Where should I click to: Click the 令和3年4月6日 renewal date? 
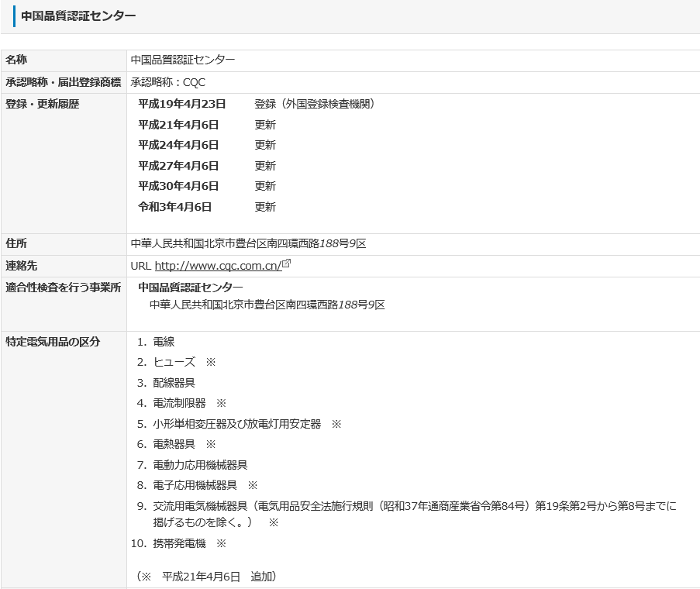pos(175,207)
